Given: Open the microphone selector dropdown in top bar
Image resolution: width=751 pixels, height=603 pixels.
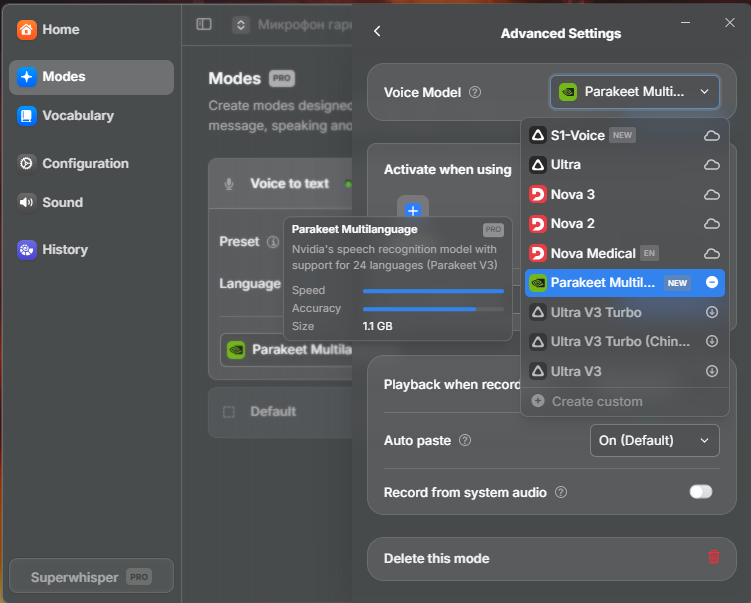Looking at the screenshot, I should (x=240, y=24).
